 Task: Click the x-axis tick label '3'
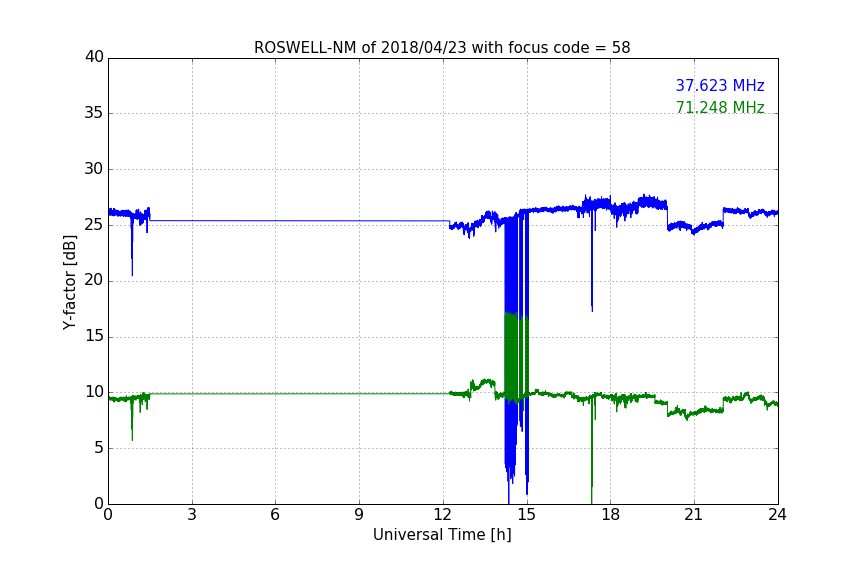click(x=192, y=515)
